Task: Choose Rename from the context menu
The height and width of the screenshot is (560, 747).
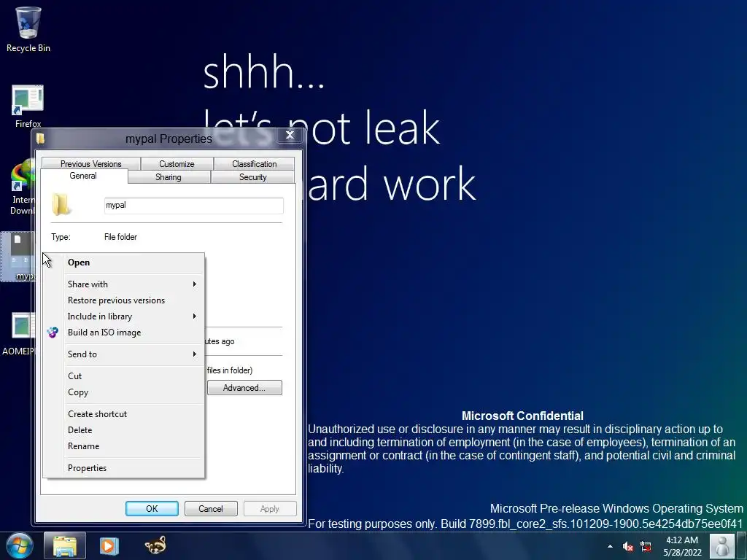Action: [124, 446]
